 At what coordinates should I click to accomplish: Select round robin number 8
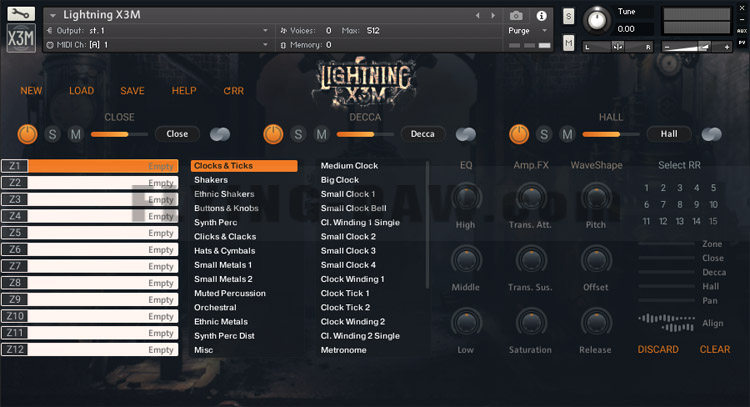pos(680,205)
